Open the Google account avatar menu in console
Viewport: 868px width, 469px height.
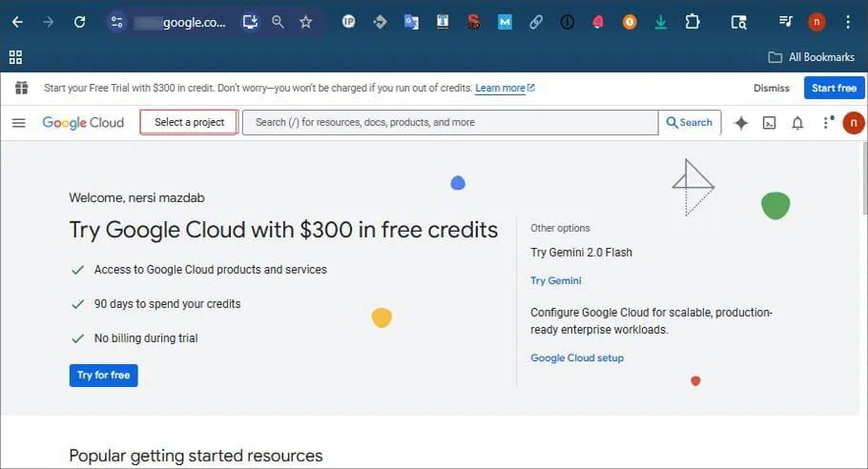point(853,122)
